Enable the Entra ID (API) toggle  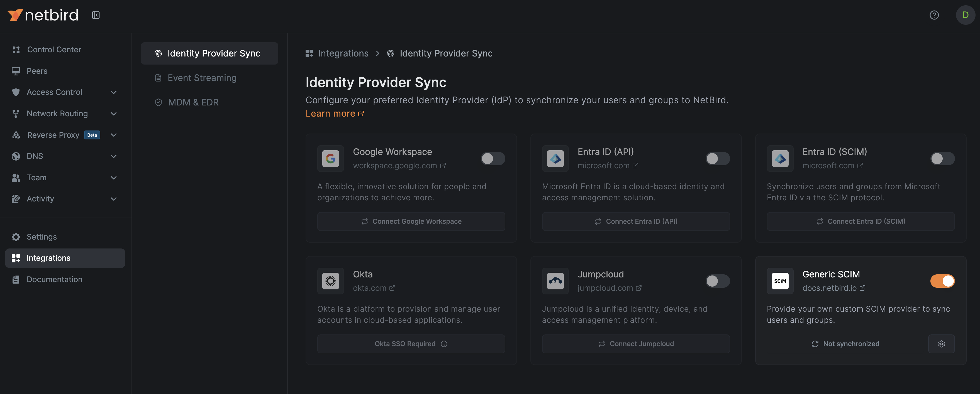718,158
